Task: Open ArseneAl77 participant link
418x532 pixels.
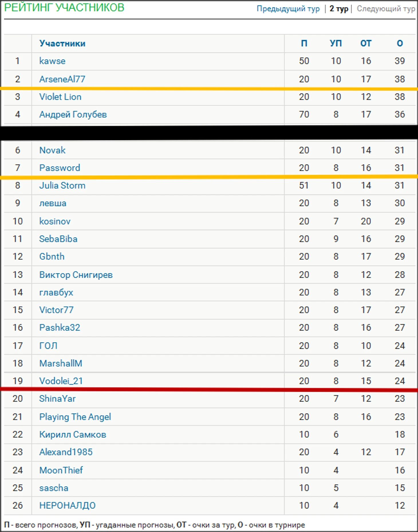Action: pos(62,79)
